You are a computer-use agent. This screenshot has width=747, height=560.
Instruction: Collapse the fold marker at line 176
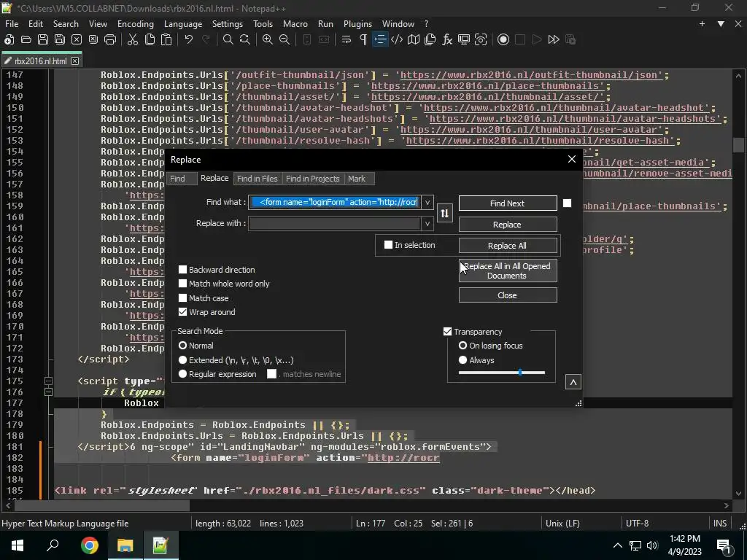[x=48, y=392]
